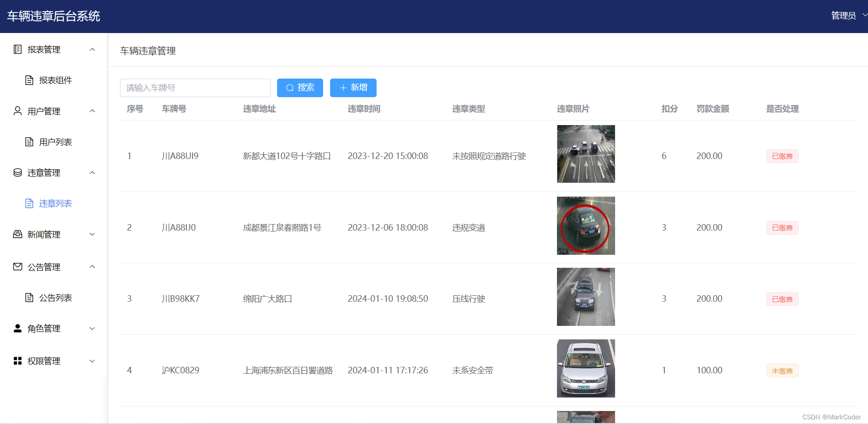Image resolution: width=868 pixels, height=424 pixels.
Task: Click the 违章时间 column header
Action: coord(364,109)
